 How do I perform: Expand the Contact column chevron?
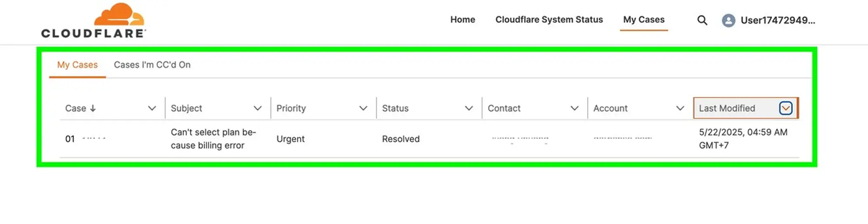[575, 108]
